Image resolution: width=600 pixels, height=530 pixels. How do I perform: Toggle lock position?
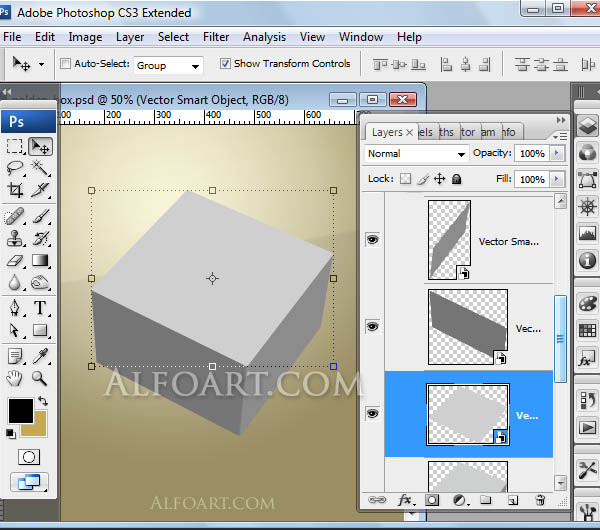pyautogui.click(x=440, y=179)
